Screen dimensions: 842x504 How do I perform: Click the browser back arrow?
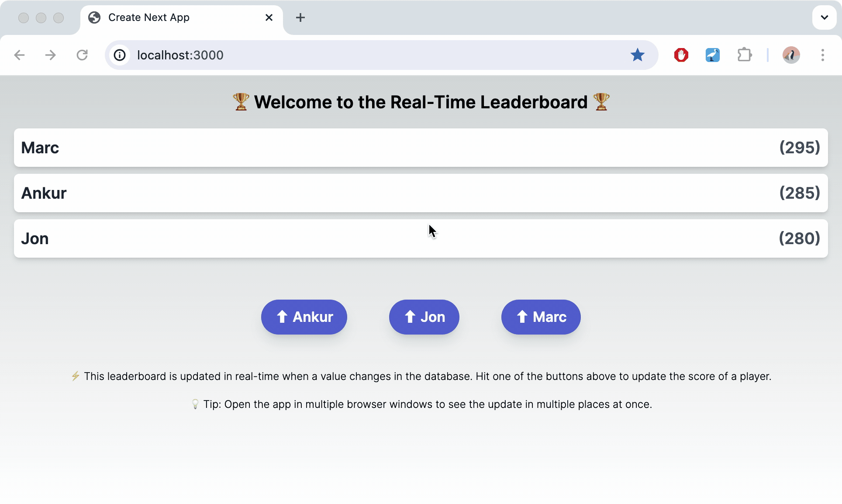19,55
